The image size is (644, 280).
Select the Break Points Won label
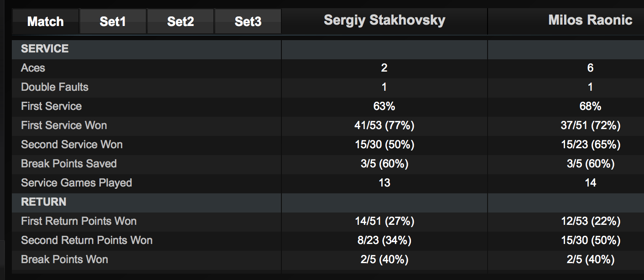tap(64, 259)
